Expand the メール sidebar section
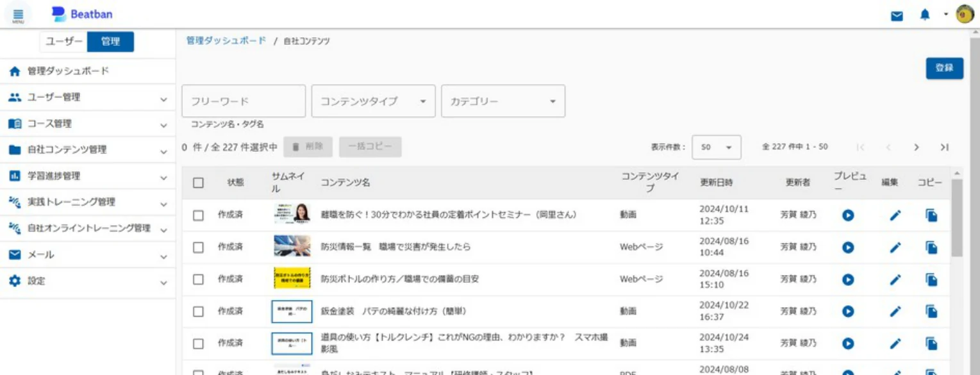980x375 pixels. click(88, 255)
